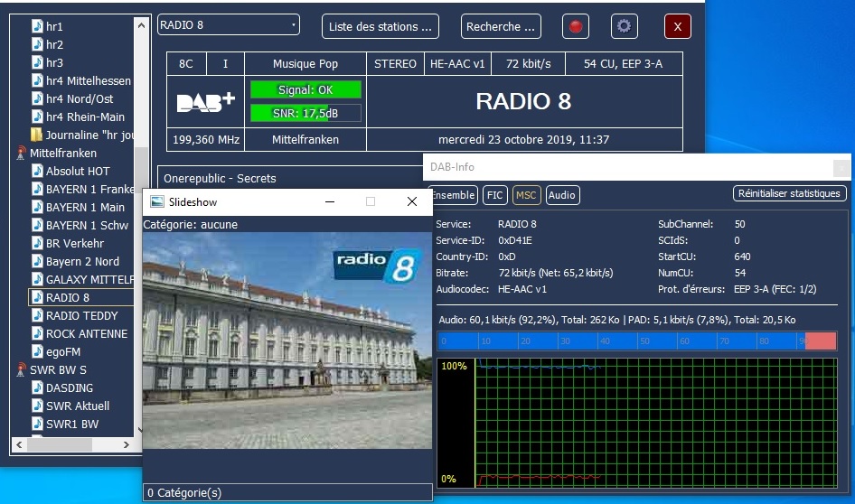Start recording with the red record button
Image resolution: width=855 pixels, height=504 pixels.
pyautogui.click(x=575, y=26)
